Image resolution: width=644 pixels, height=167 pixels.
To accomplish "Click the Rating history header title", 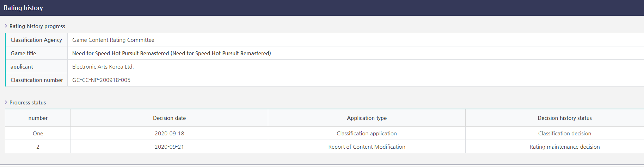I will (23, 8).
